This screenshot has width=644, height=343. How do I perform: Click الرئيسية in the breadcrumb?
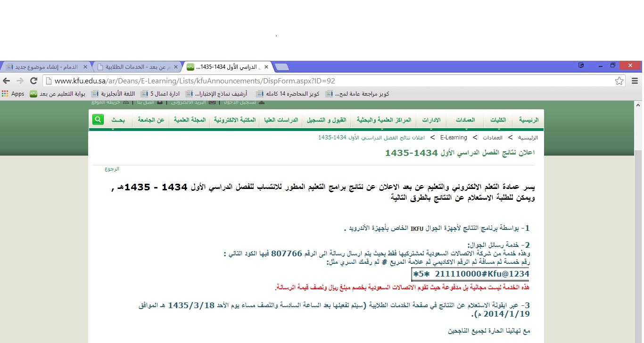tap(528, 138)
